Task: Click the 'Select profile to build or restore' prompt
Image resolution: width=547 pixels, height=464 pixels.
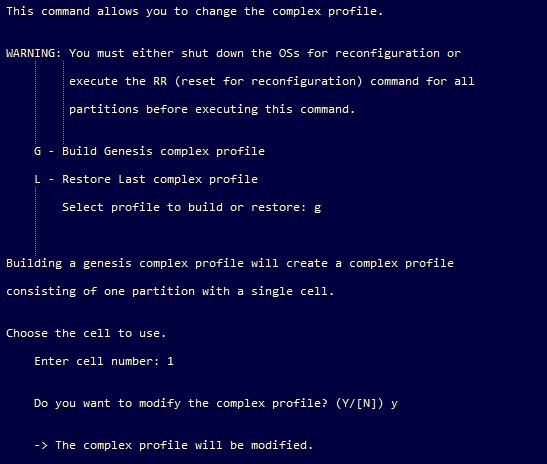Action: pos(184,207)
